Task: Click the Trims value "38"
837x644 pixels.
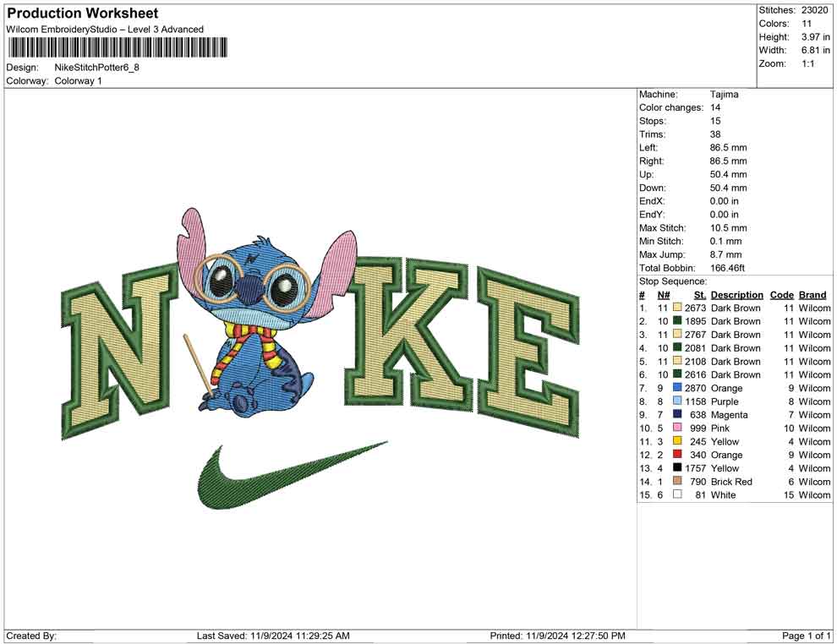Action: click(x=715, y=134)
